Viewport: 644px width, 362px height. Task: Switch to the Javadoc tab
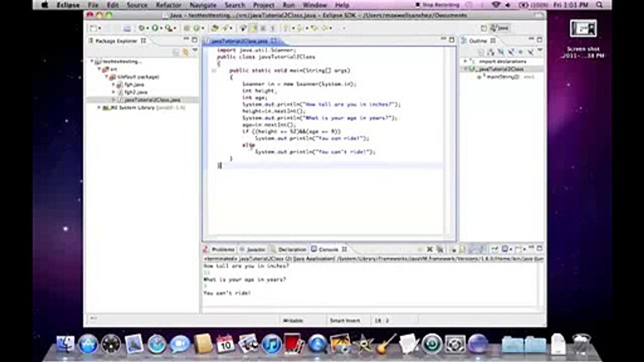[x=253, y=249]
